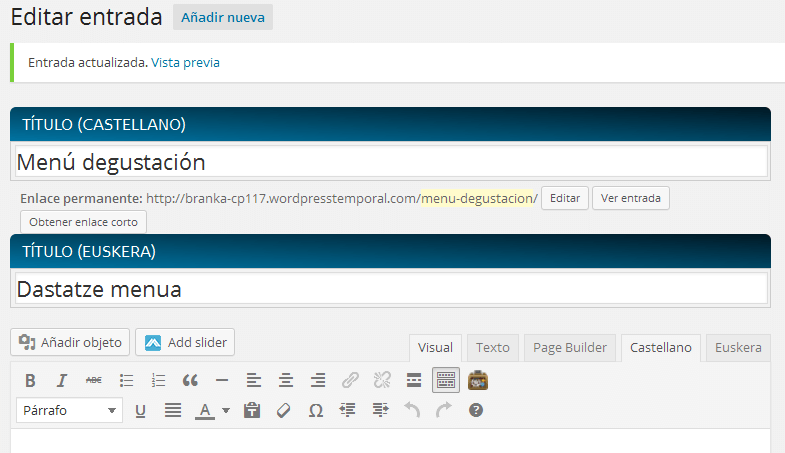Viewport: 785px width, 453px height.
Task: Insert a blockquote
Action: point(190,381)
